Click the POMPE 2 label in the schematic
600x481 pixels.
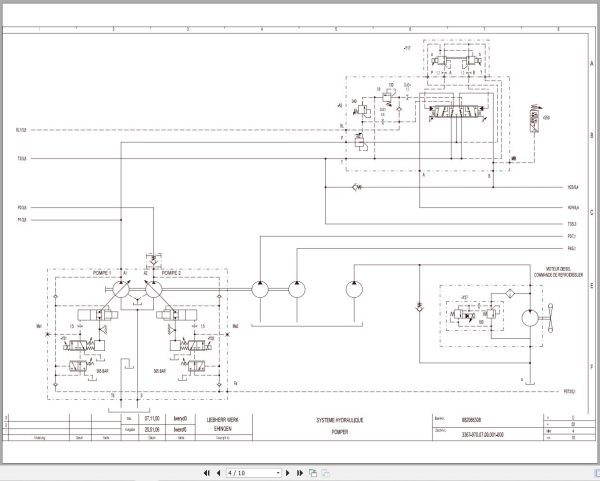[x=171, y=273]
